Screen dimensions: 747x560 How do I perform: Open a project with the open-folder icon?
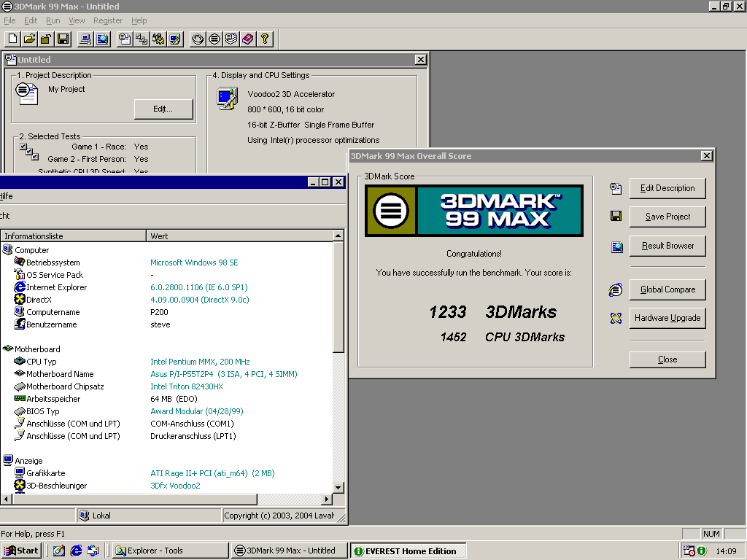29,39
